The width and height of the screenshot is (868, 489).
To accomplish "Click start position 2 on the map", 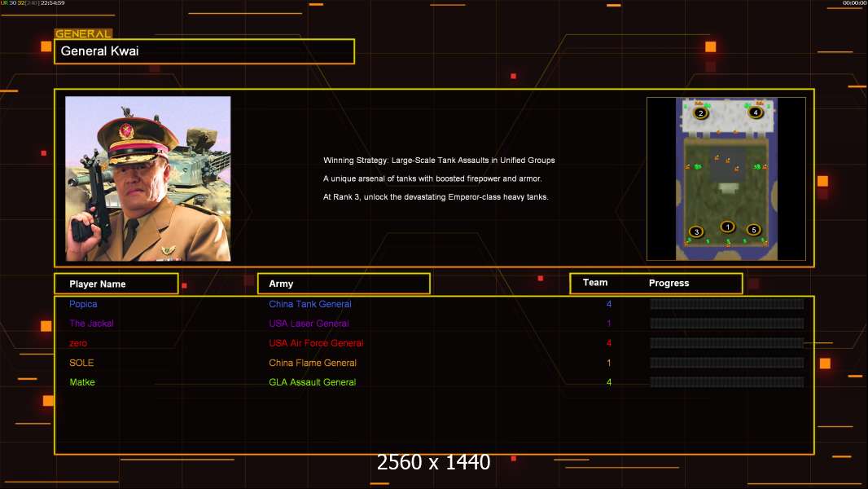I will tap(701, 113).
